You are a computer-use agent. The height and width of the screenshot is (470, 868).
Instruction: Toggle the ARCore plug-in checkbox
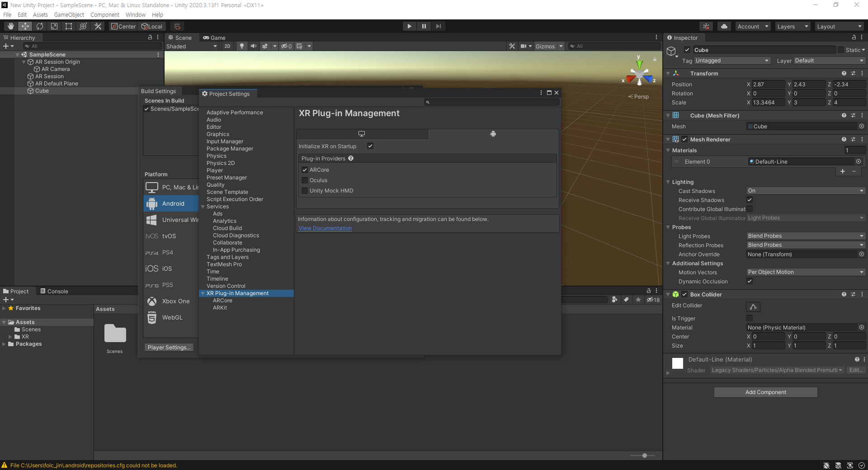305,170
